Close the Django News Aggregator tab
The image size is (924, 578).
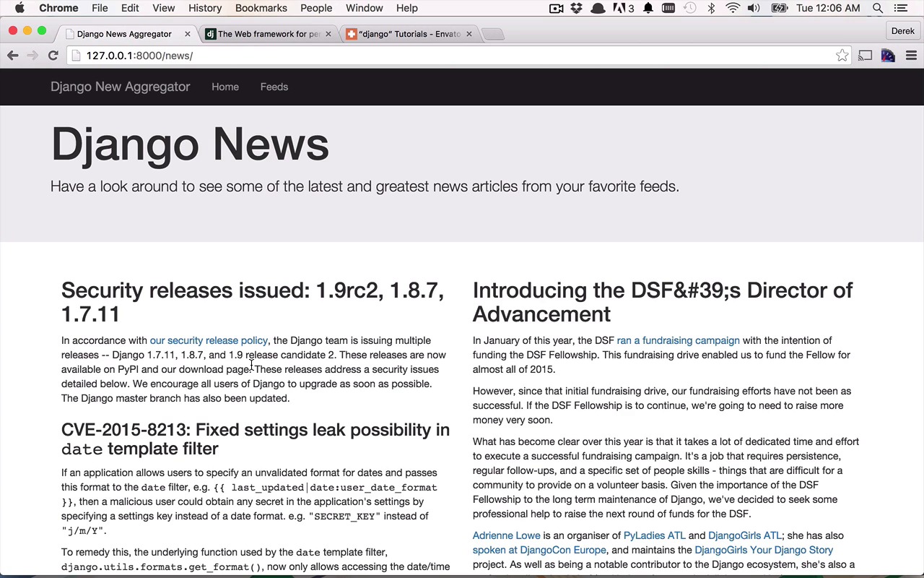click(x=187, y=34)
